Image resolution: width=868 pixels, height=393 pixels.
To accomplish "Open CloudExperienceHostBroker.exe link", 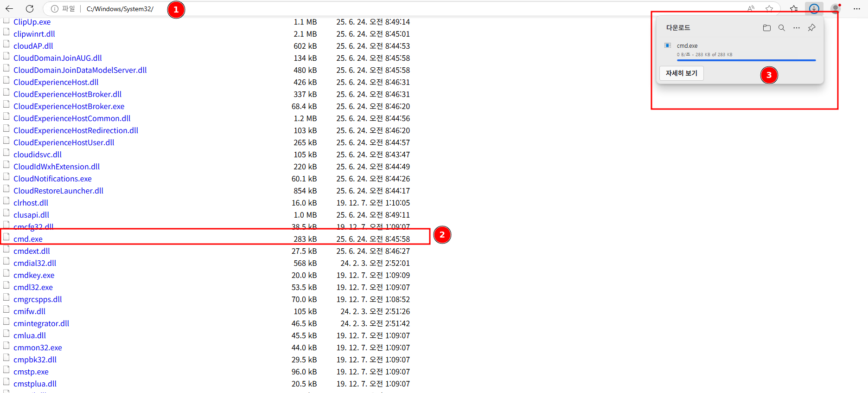I will tap(69, 106).
